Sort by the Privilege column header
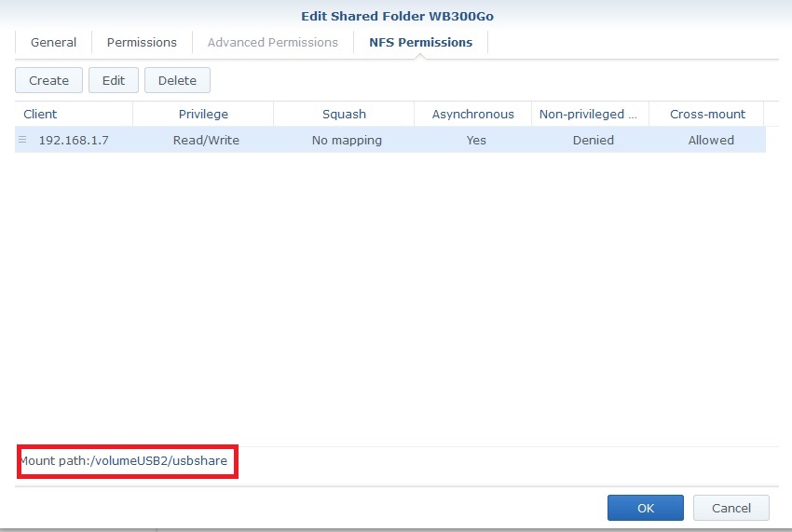The width and height of the screenshot is (792, 532). (x=203, y=114)
